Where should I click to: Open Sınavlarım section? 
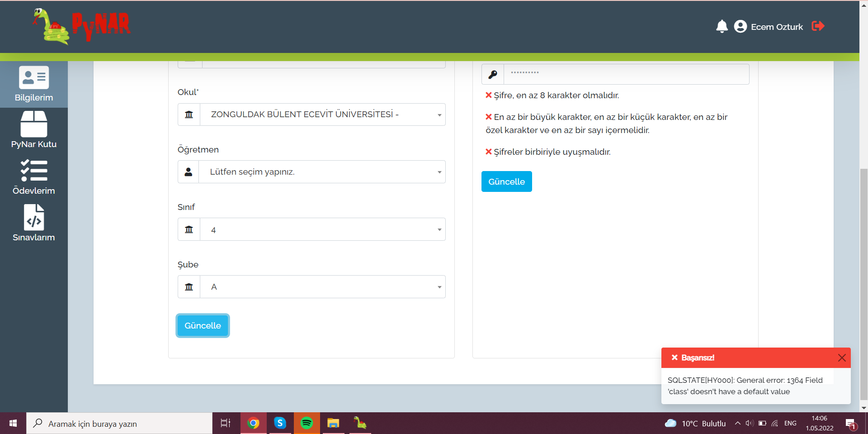(x=33, y=224)
